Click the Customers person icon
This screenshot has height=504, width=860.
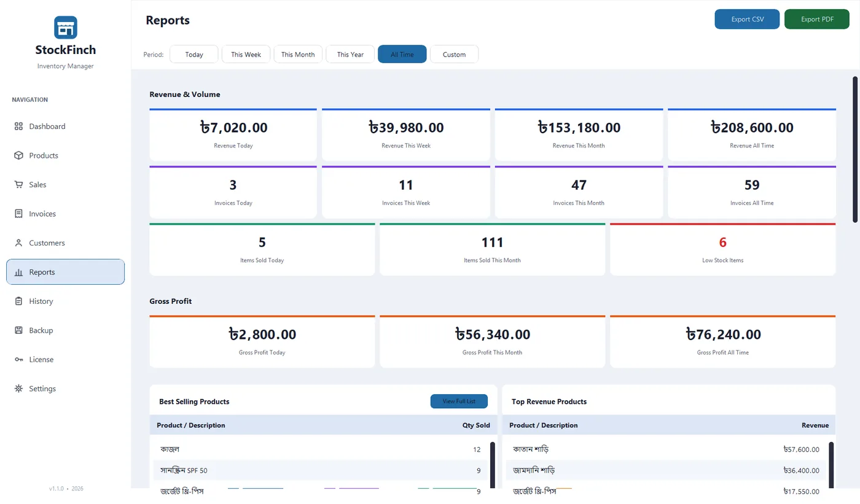pyautogui.click(x=18, y=243)
